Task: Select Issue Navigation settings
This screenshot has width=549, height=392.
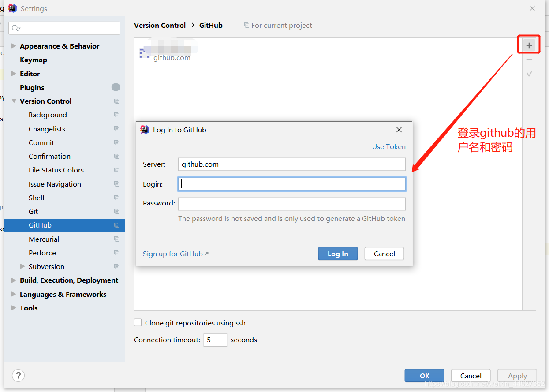Action: 55,184
